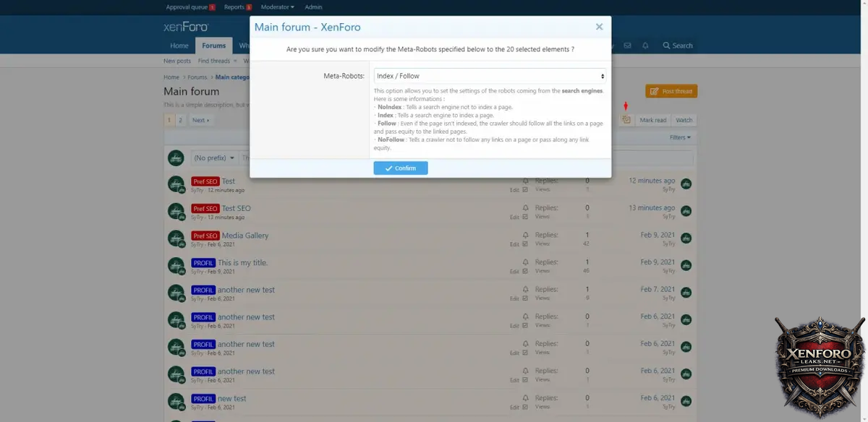Open the Meta-Robots dropdown
The width and height of the screenshot is (868, 422).
(490, 76)
